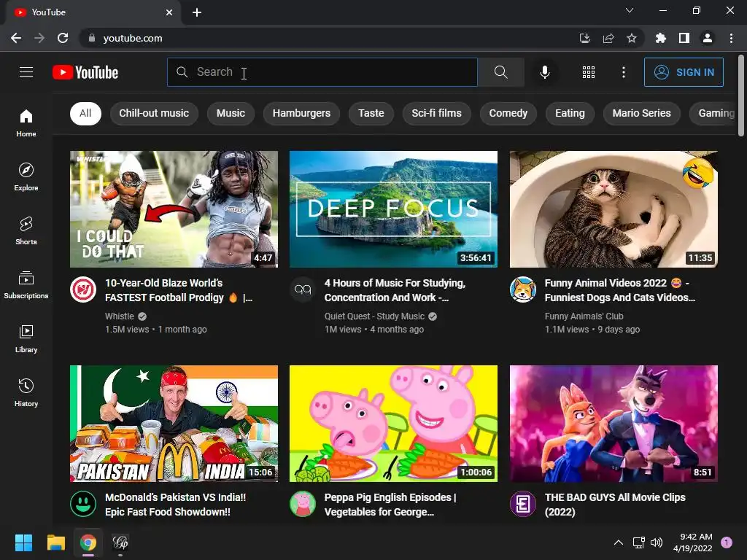Open the Windows Start menu
The width and height of the screenshot is (747, 560).
[x=23, y=542]
